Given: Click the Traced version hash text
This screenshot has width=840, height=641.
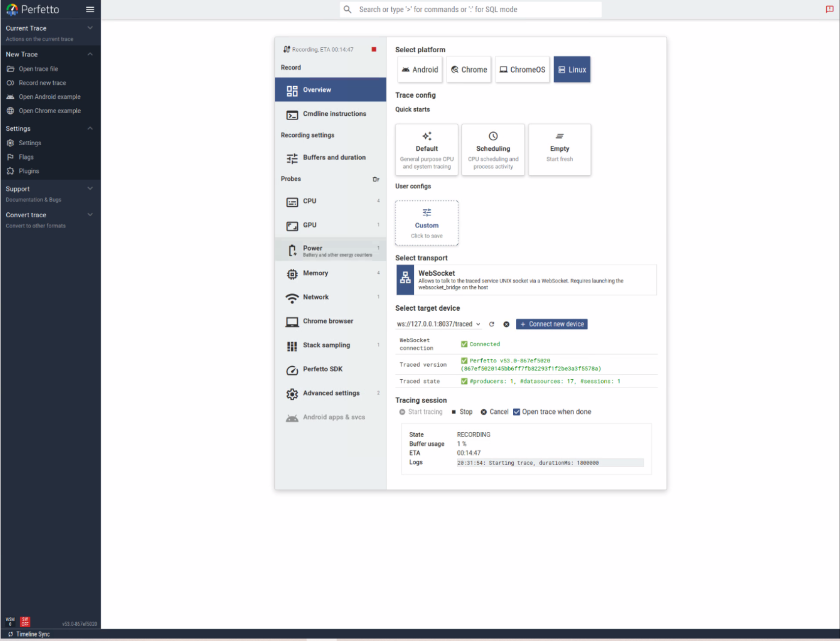Looking at the screenshot, I should [x=531, y=369].
